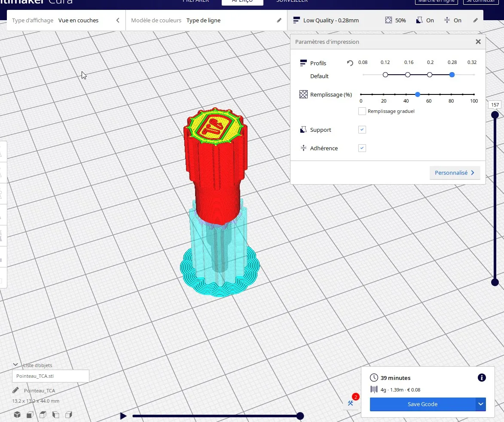Select the 0.16 profile point on slider
The width and height of the screenshot is (504, 422).
(x=408, y=75)
